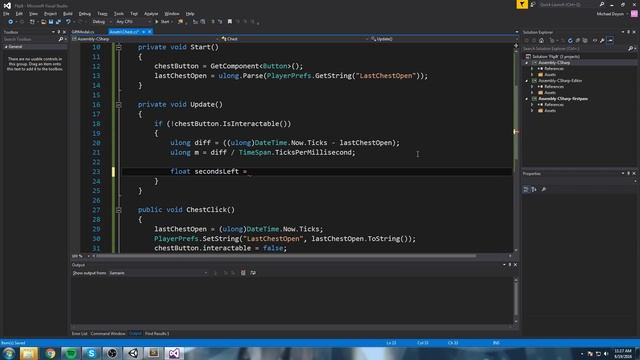Click the Open File folder icon
The width and height of the screenshot is (640, 360).
43,22
